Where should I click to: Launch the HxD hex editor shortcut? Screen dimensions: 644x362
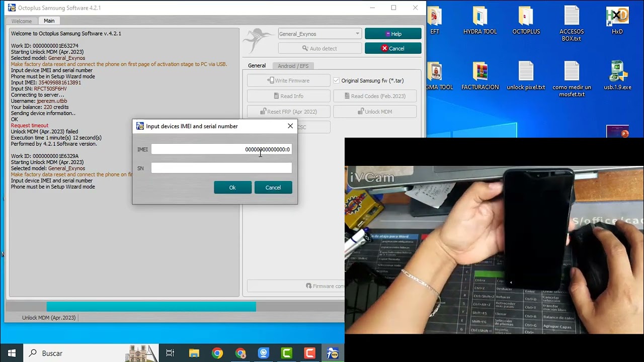(617, 20)
